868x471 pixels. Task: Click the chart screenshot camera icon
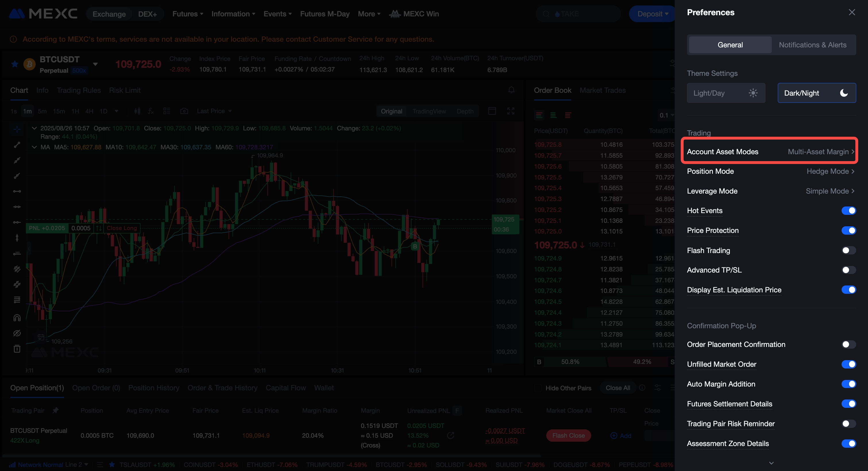[184, 111]
